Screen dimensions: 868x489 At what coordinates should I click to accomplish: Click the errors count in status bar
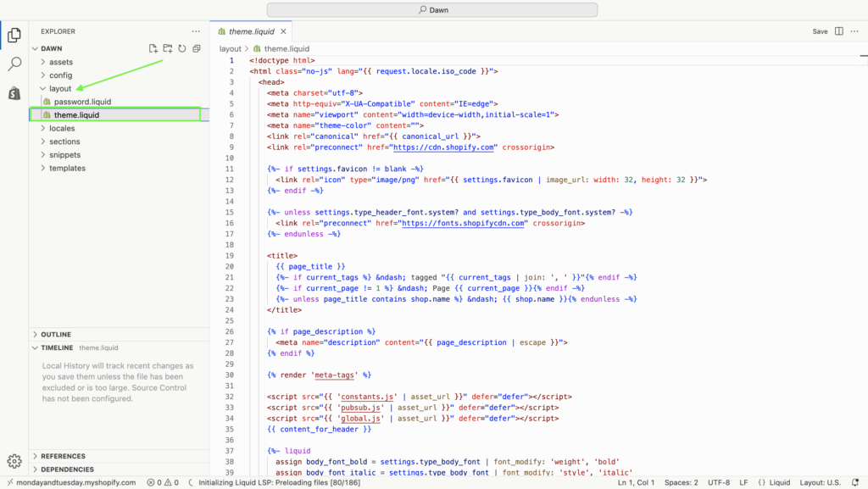point(154,482)
